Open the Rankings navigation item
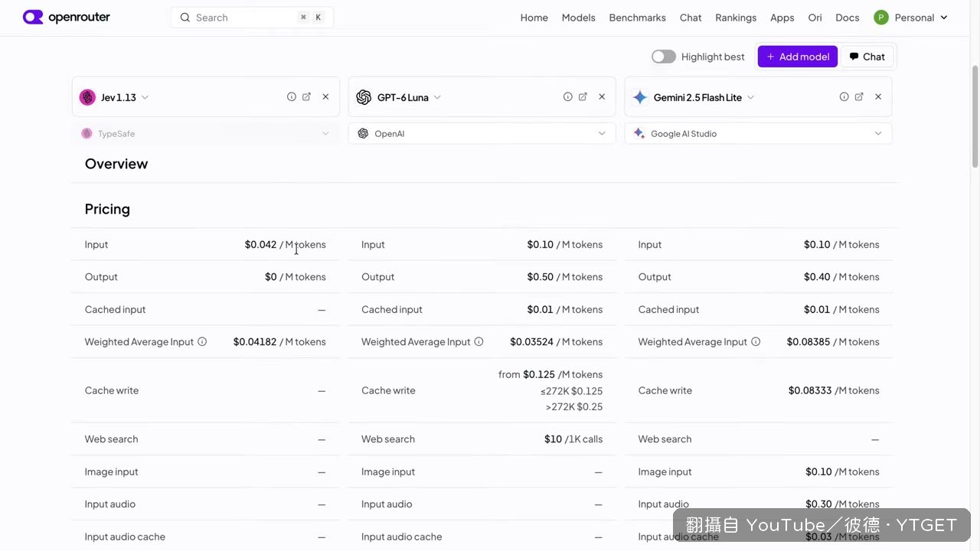The height and width of the screenshot is (551, 980). point(736,18)
